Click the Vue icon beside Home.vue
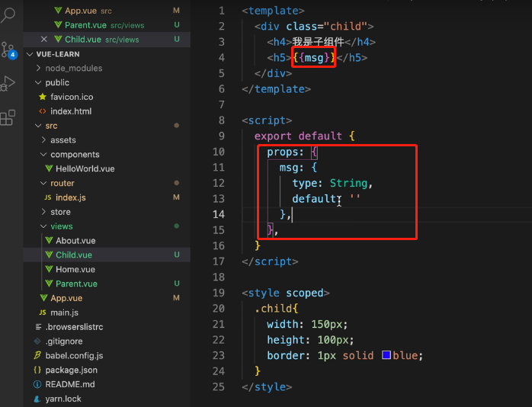This screenshot has height=407, width=532. click(49, 269)
